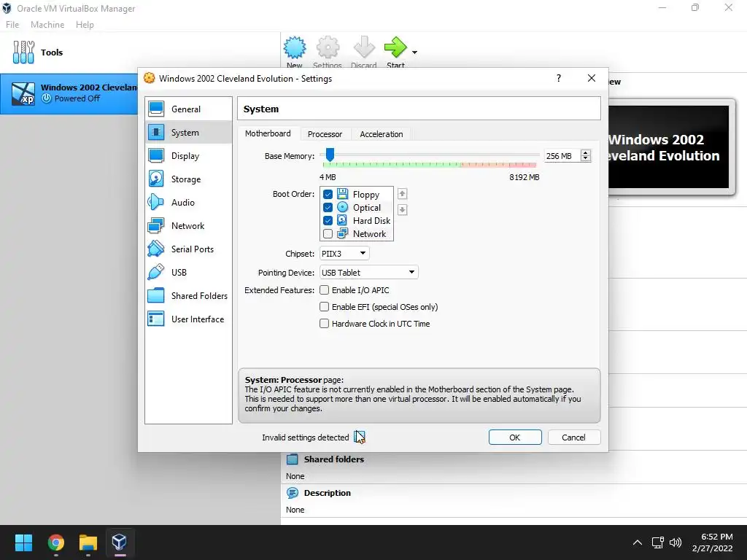747x560 pixels.
Task: Click the Shared folders section header
Action: [x=333, y=459]
